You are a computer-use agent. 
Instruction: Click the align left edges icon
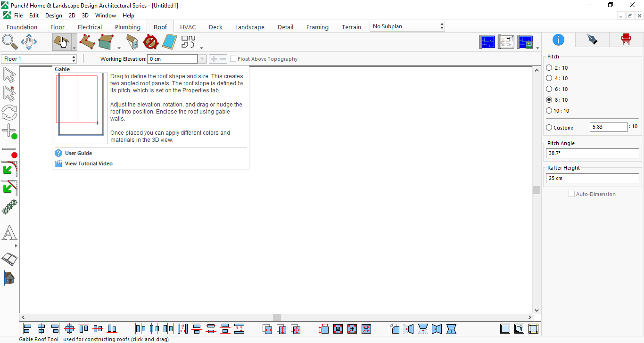click(x=27, y=328)
